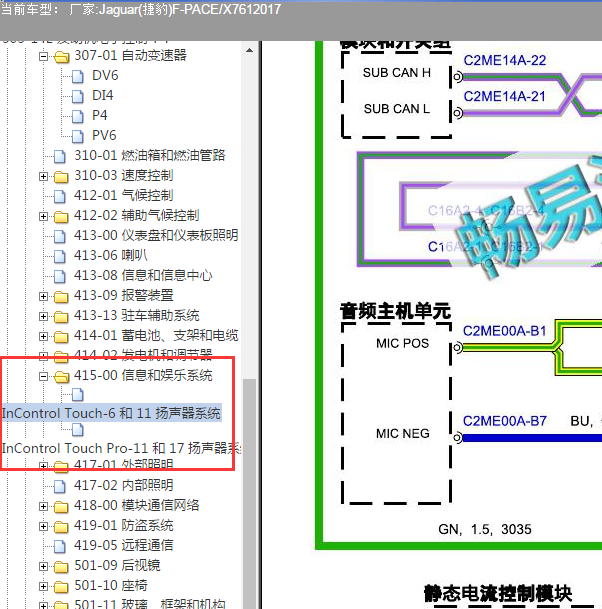Image resolution: width=602 pixels, height=609 pixels.
Task: Click folder icon for 501-10 座椅
Action: (x=61, y=586)
